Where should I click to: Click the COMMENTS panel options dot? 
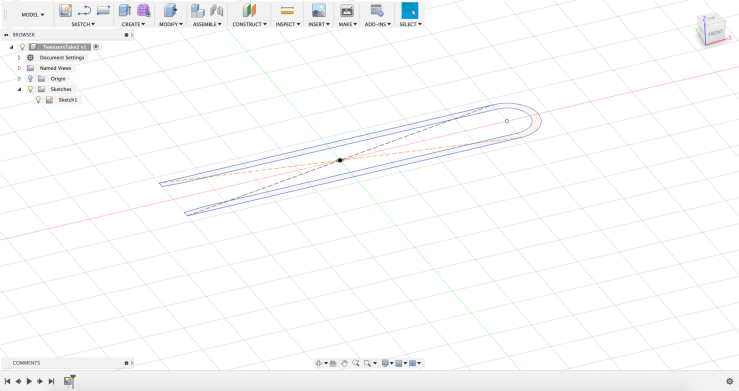(x=126, y=363)
